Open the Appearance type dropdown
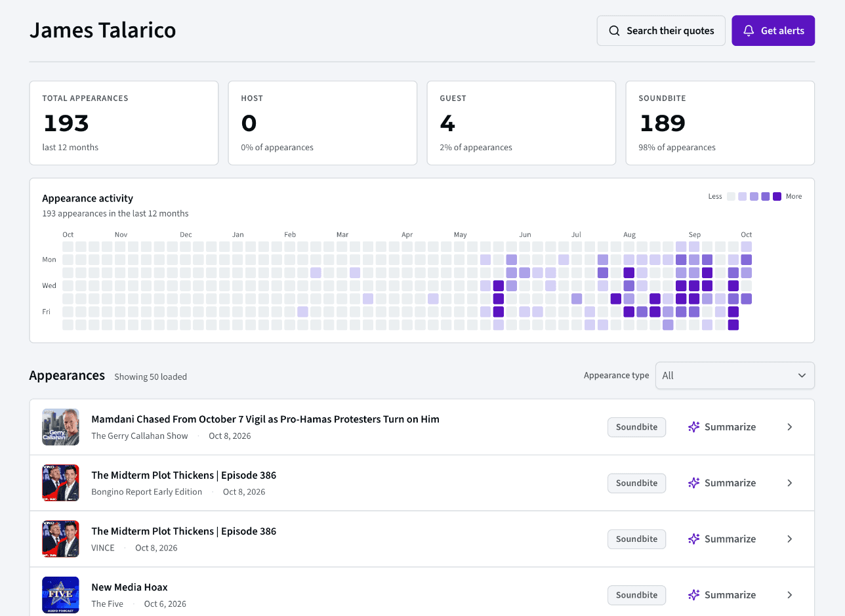845x616 pixels. point(735,375)
